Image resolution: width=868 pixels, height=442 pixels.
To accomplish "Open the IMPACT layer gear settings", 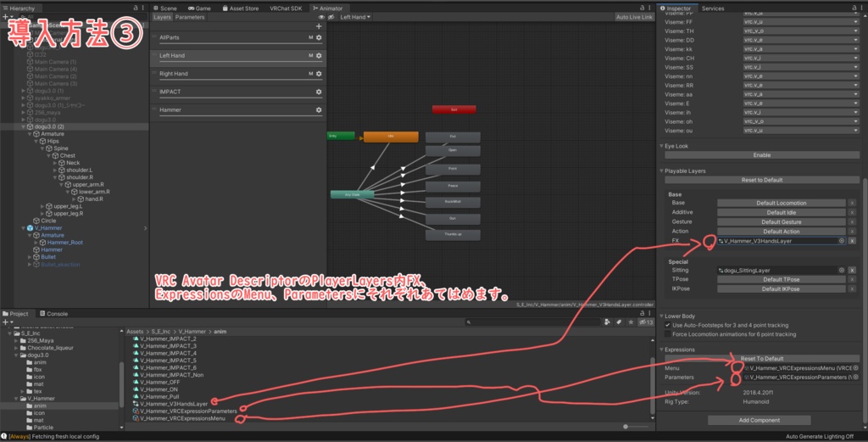I will tap(319, 92).
